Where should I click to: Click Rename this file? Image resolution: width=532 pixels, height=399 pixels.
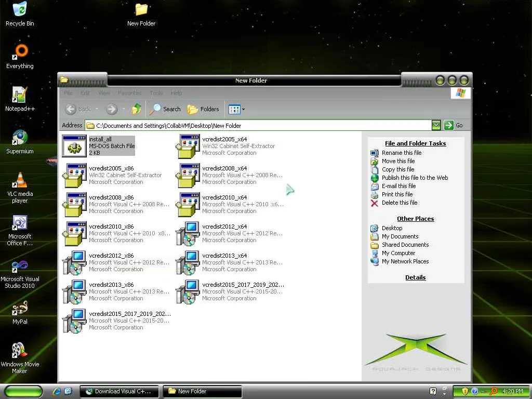(x=402, y=153)
